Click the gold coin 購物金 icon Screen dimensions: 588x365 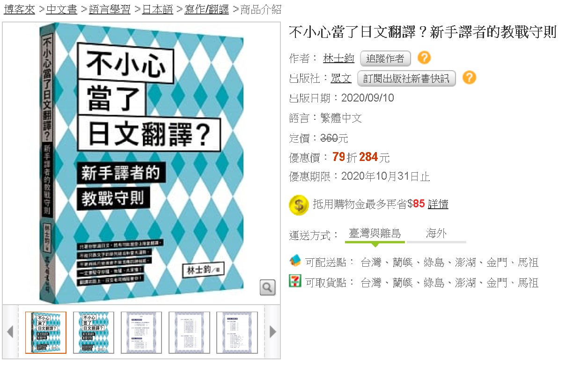[299, 205]
